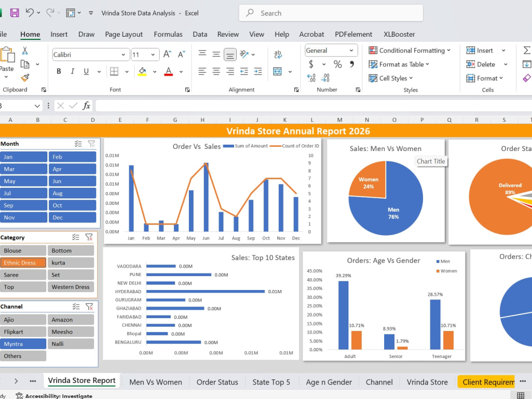This screenshot has height=399, width=532.
Task: Select Western Dress category button
Action: pos(71,287)
